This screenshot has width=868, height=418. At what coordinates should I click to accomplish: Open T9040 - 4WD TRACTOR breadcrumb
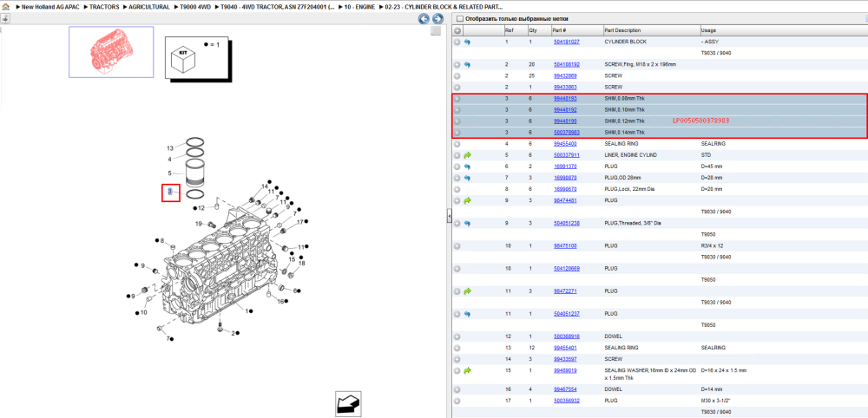click(x=278, y=7)
